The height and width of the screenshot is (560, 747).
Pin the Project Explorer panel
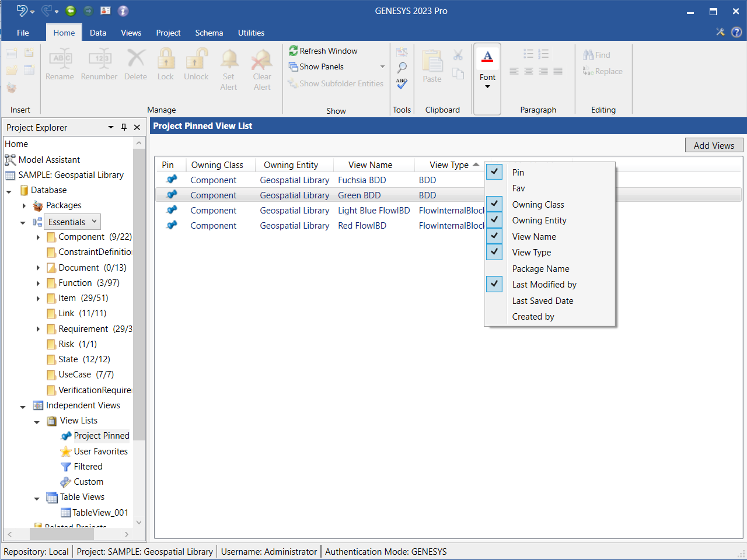(x=124, y=127)
